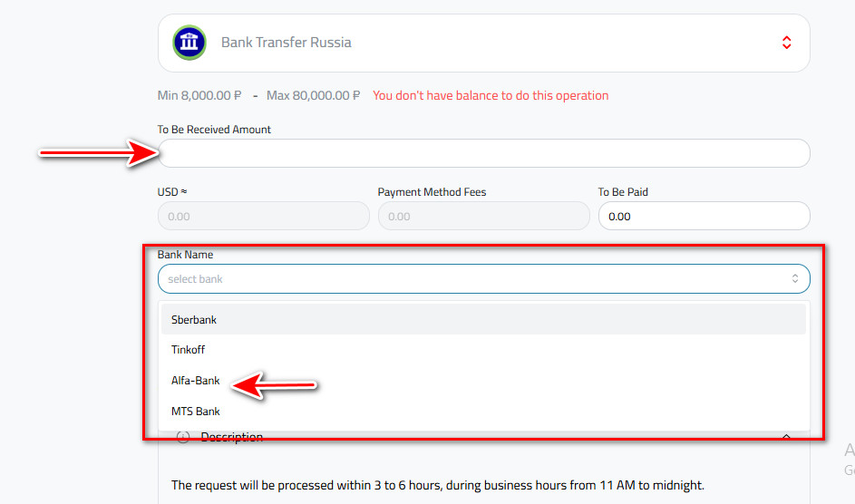Viewport: 855px width, 504px height.
Task: Click the Bank Name label
Action: 185,255
